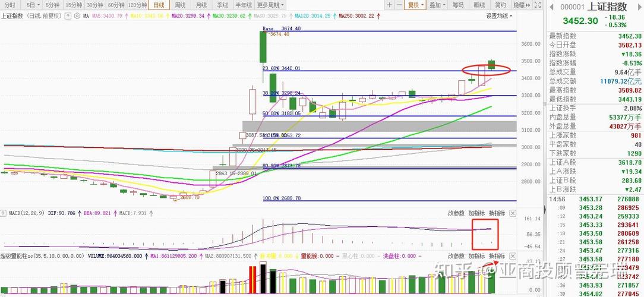Toggle 筹码 chip distribution view
This screenshot has width=644, height=297.
click(x=457, y=5)
